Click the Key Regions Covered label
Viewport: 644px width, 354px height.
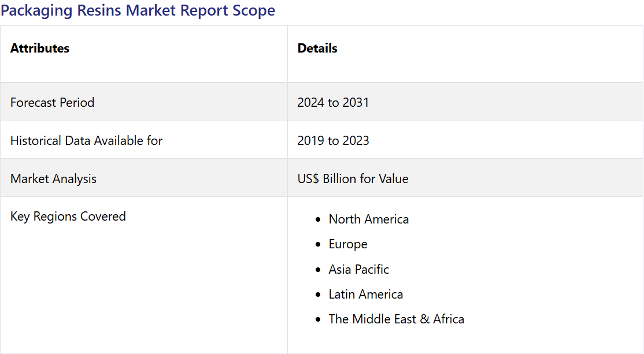coord(68,217)
